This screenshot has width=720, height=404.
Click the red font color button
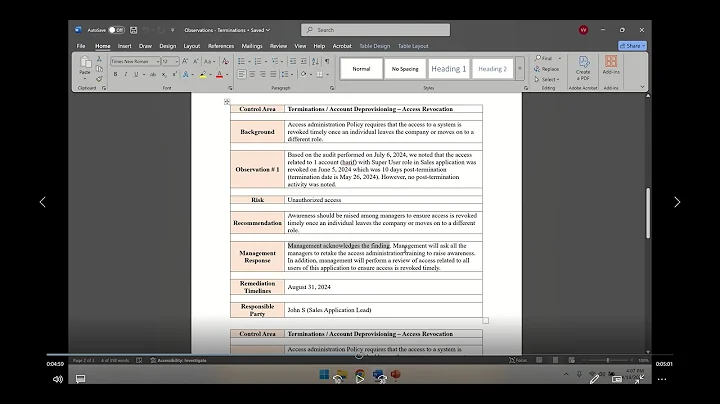[x=219, y=74]
